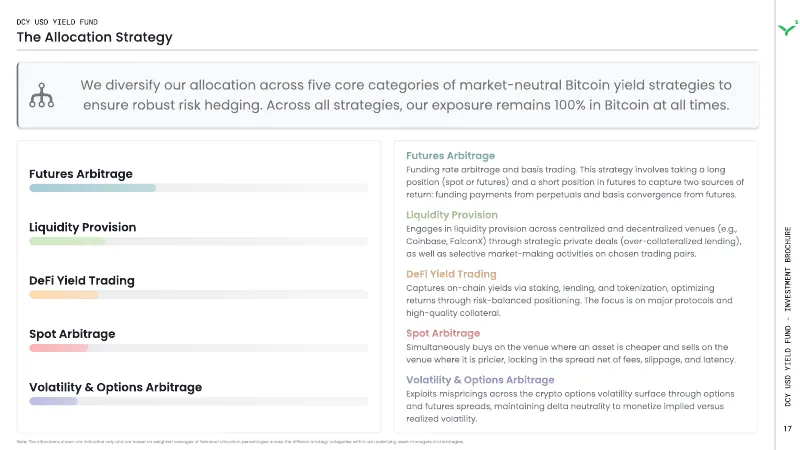Click the DCY USD YIELD FUND header label
Viewport: 800px width, 450px height.
[57, 22]
